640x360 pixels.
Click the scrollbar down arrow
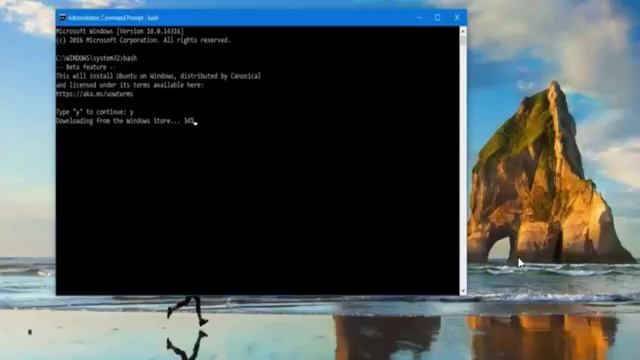coord(463,291)
